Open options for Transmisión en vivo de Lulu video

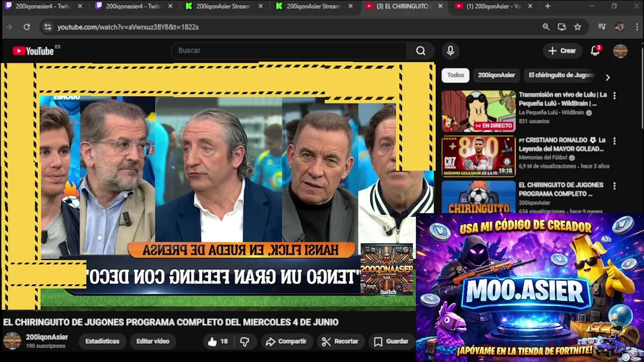click(x=614, y=95)
